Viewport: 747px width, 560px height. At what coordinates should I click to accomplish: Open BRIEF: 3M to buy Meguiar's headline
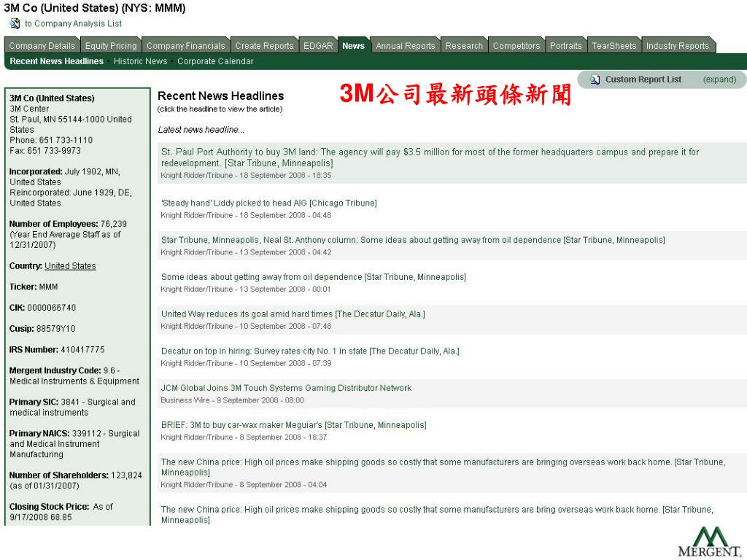293,425
